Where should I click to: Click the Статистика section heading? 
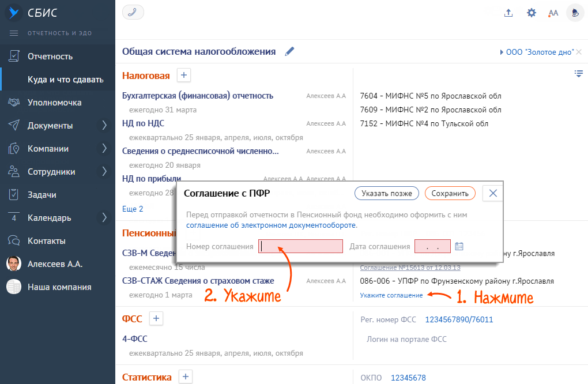146,377
